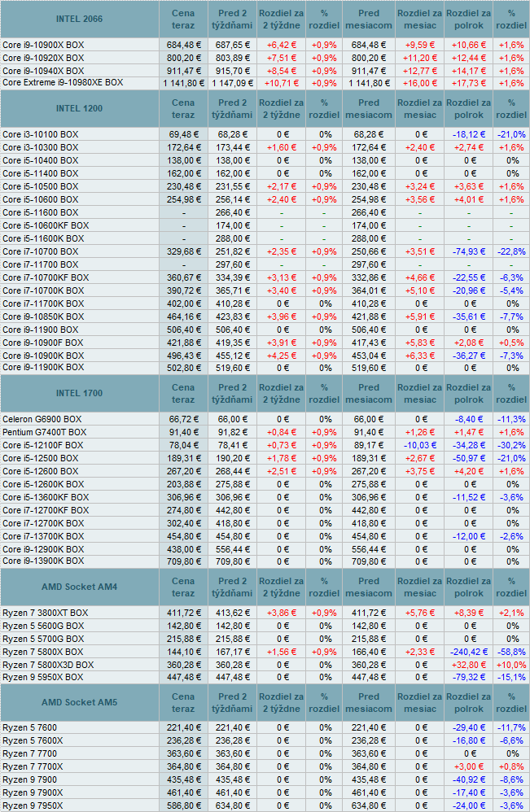Click the +17,73 € half-year difference cell
This screenshot has width=530, height=812.
tap(468, 83)
